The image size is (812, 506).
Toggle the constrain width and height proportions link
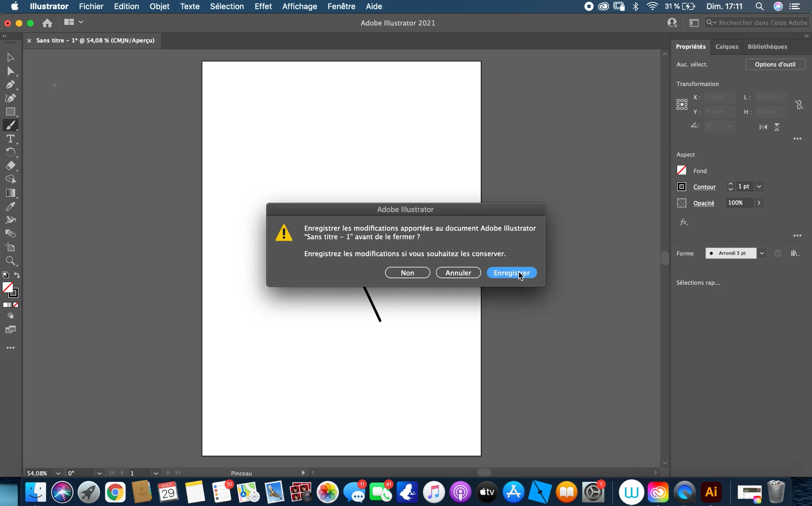(799, 105)
